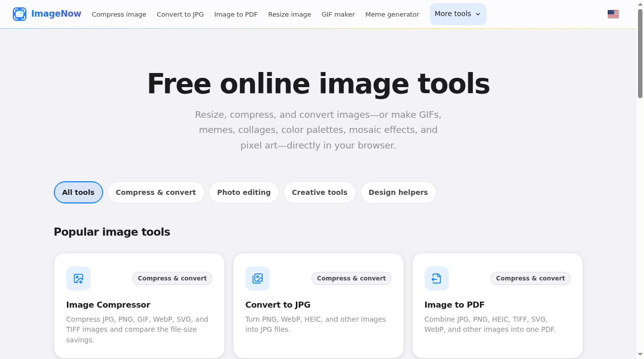The width and height of the screenshot is (644, 359).
Task: Select the Design helpers filter
Action: point(398,192)
